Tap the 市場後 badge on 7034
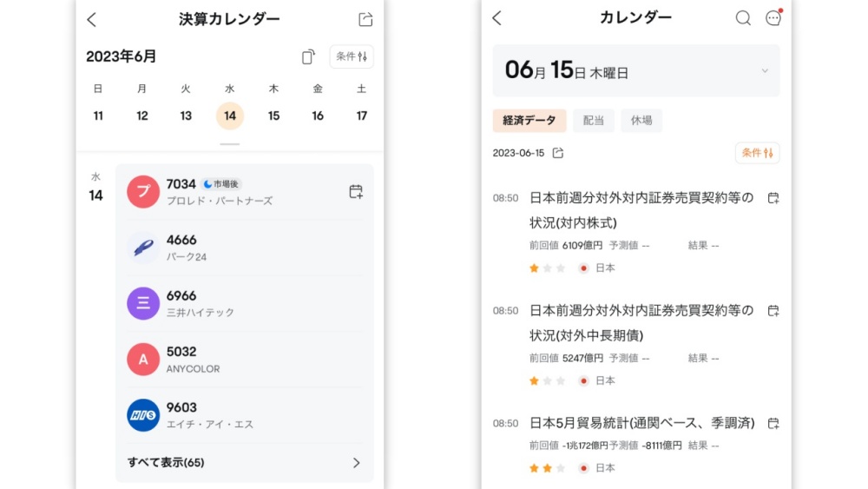The height and width of the screenshot is (489, 868). tap(220, 184)
